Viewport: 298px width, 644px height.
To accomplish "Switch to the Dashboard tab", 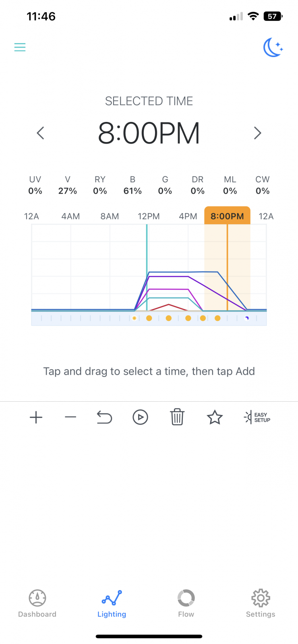I will coord(37,603).
